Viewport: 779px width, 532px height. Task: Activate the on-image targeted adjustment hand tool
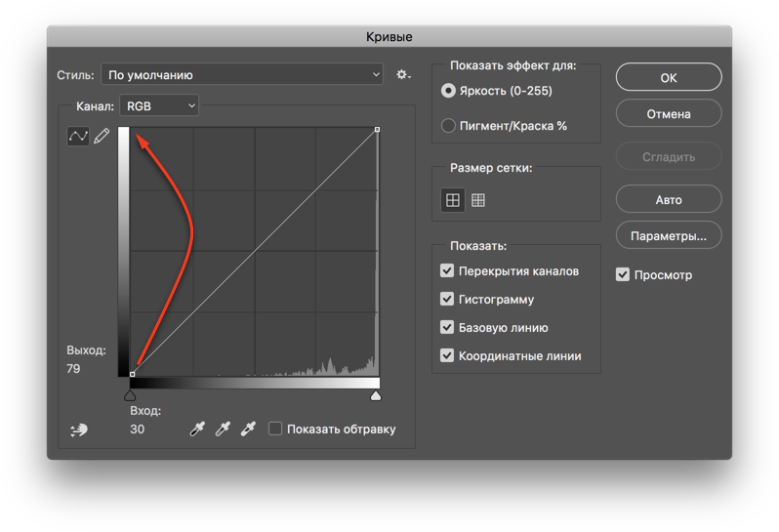[x=79, y=430]
